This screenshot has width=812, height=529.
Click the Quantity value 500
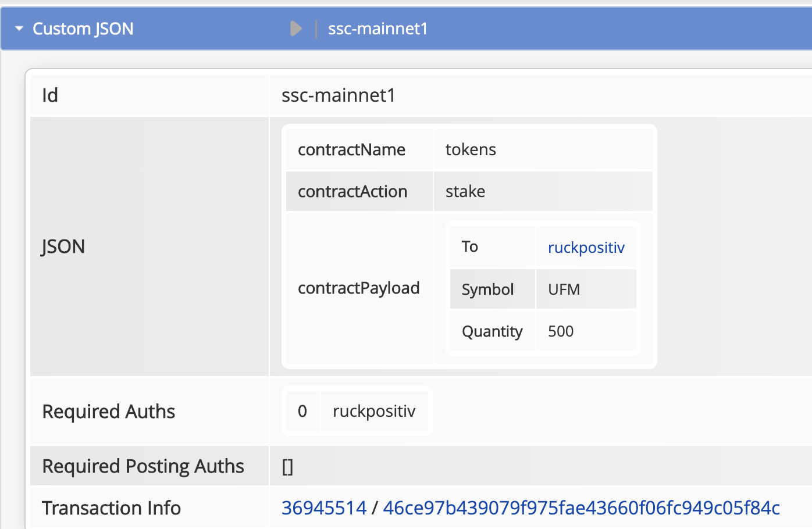coord(561,331)
